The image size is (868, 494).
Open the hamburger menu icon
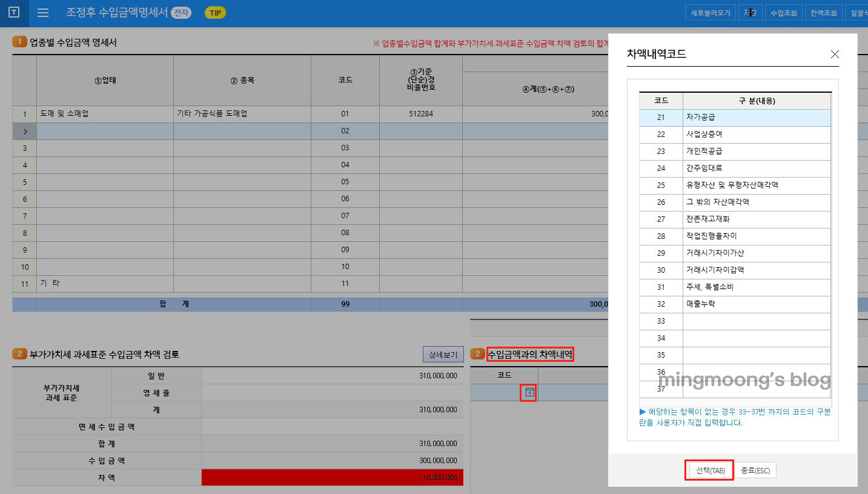tap(42, 12)
